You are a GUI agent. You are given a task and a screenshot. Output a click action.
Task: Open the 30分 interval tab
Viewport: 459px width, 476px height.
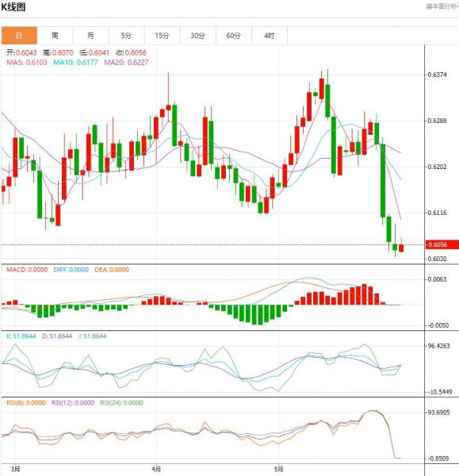coord(198,36)
